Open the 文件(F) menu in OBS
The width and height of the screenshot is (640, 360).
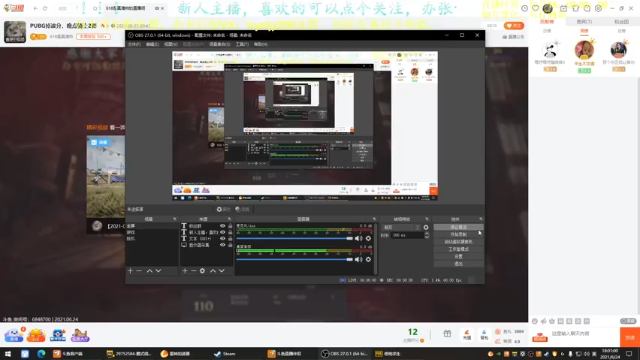tap(134, 44)
